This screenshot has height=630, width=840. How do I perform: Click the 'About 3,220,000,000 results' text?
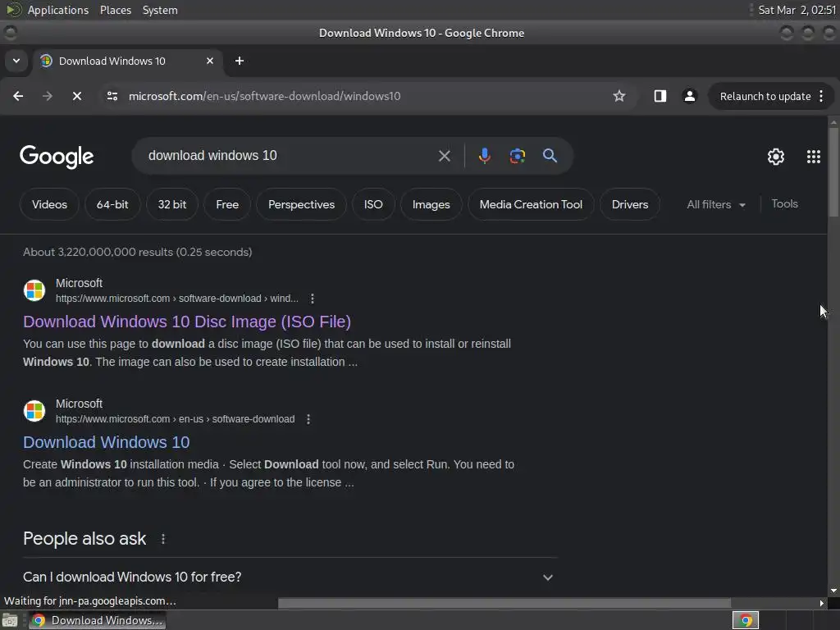tap(137, 252)
